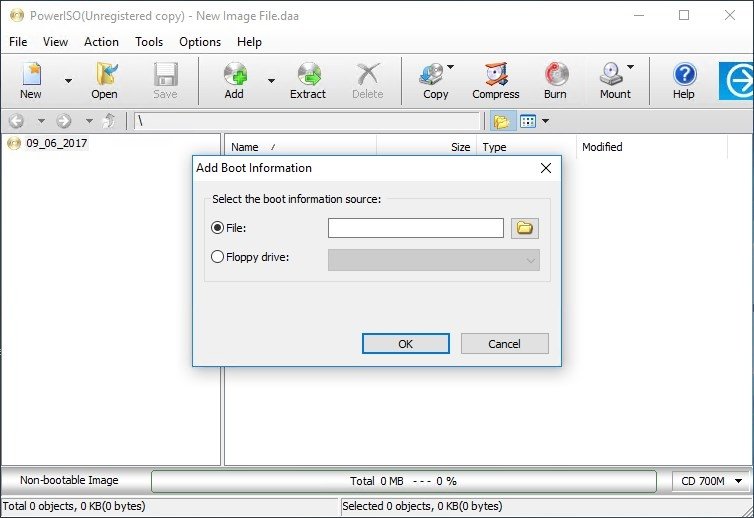Open the Forward history dropdown arrow
Screen dimensions: 754x518
[89, 121]
